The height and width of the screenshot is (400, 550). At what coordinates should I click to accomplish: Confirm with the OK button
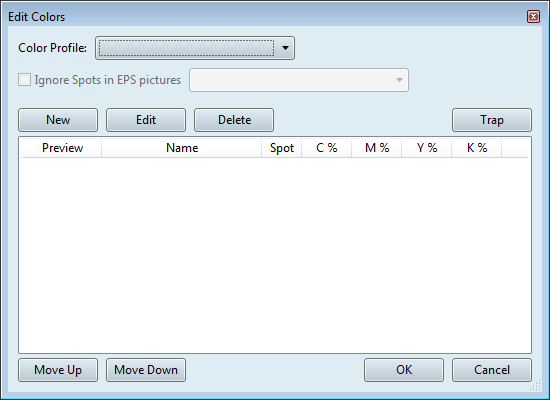point(404,370)
